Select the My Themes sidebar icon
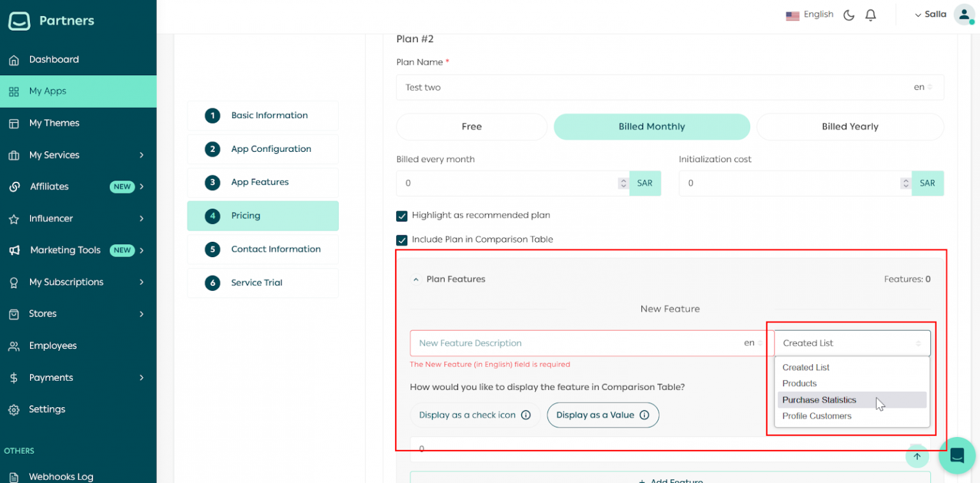 14,123
